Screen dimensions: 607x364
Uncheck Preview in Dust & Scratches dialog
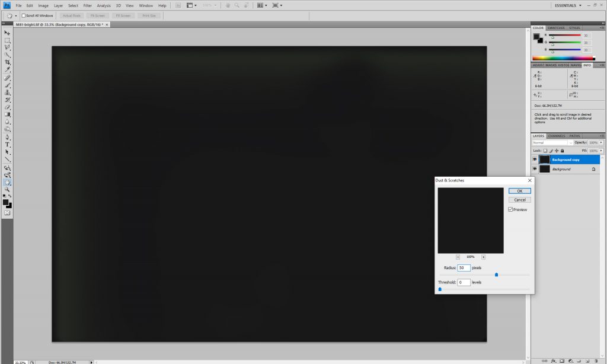(510, 209)
